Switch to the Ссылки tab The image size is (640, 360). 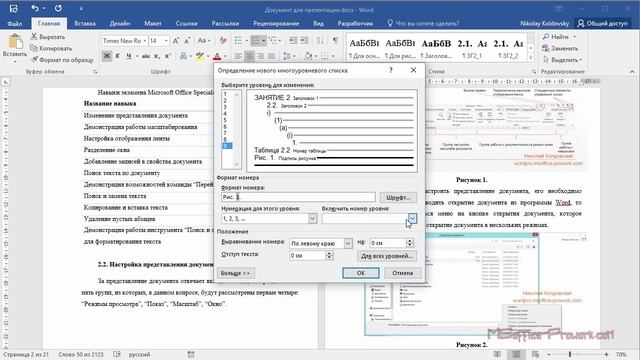[187, 23]
